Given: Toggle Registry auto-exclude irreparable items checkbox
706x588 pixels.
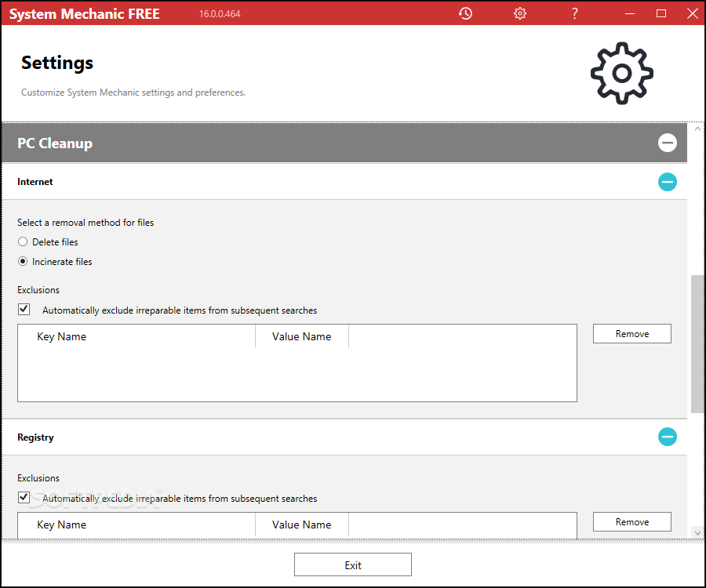Looking at the screenshot, I should (x=24, y=498).
